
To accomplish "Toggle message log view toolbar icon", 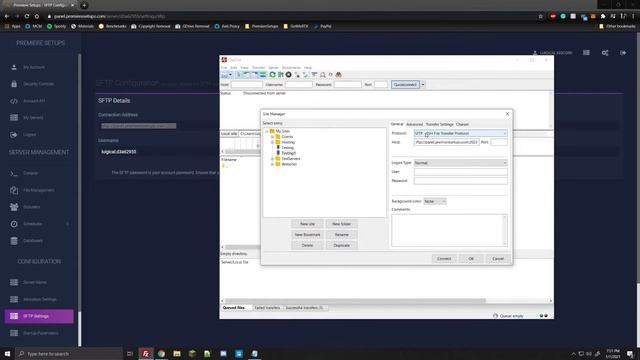I will (239, 75).
